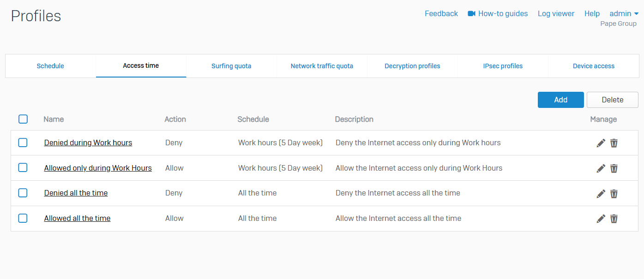Open the 'Allowed only during Work Hours' profile name
644x279 pixels.
coord(98,168)
